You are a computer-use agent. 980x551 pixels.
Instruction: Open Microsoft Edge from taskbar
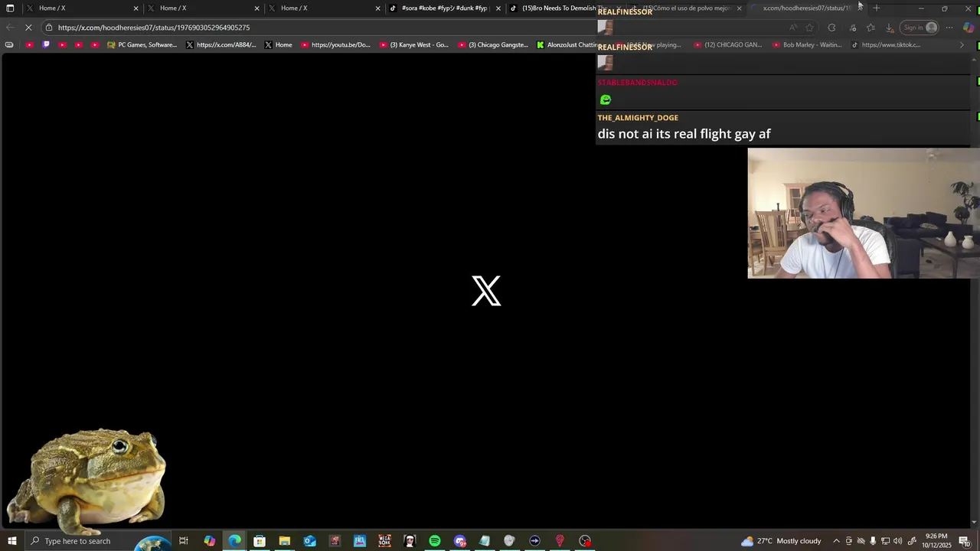(234, 541)
